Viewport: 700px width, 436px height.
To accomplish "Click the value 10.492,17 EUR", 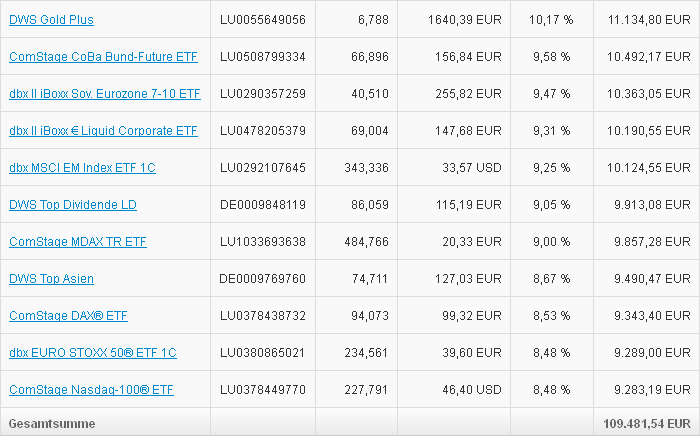I will (x=649, y=57).
